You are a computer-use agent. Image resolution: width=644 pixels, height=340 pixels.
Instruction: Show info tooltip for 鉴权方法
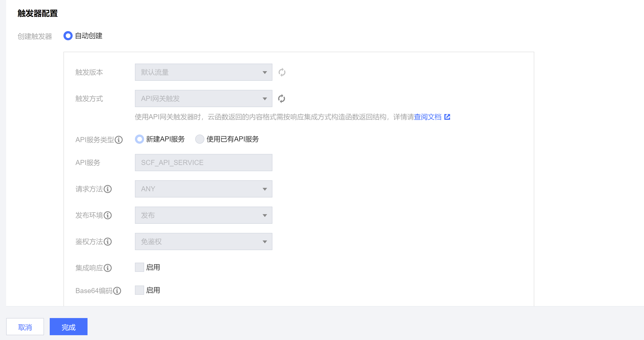(108, 242)
